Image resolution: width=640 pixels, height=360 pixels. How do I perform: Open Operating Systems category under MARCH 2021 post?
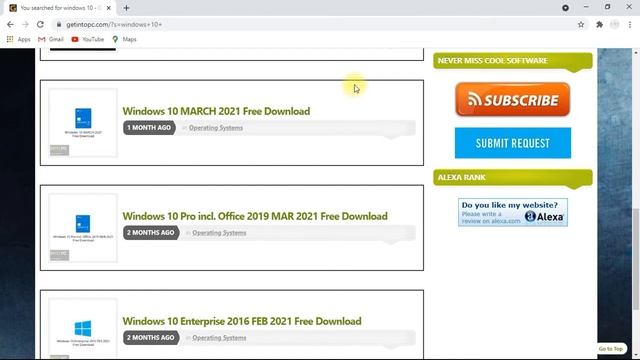click(x=216, y=128)
